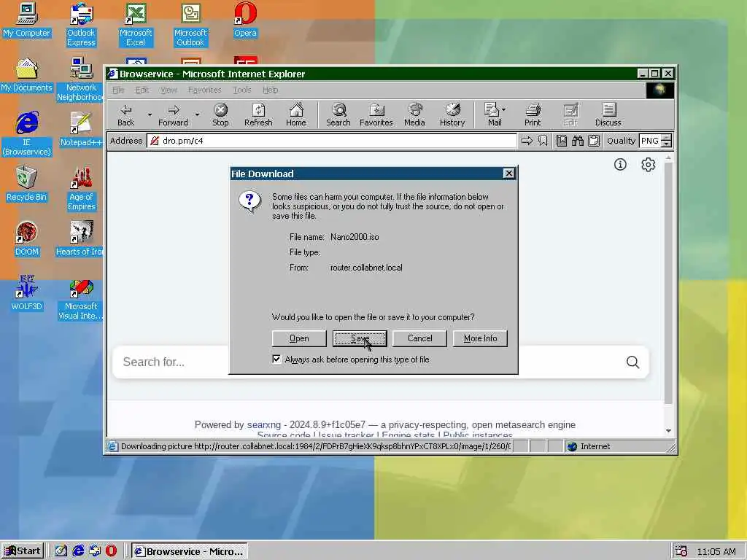Image resolution: width=747 pixels, height=560 pixels.
Task: Click the router.collabnet.local source text
Action: pyautogui.click(x=366, y=268)
